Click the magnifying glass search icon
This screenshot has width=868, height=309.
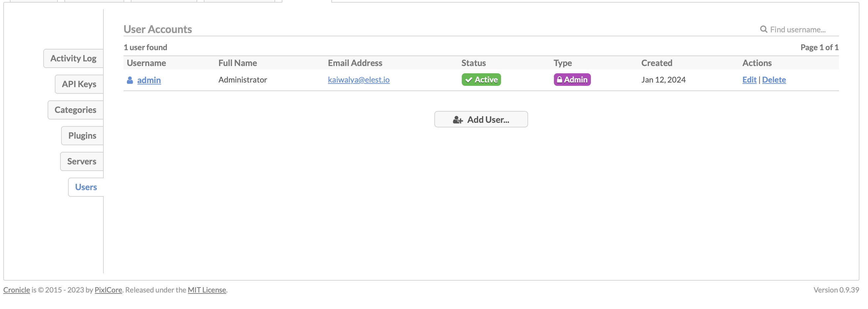pos(763,29)
